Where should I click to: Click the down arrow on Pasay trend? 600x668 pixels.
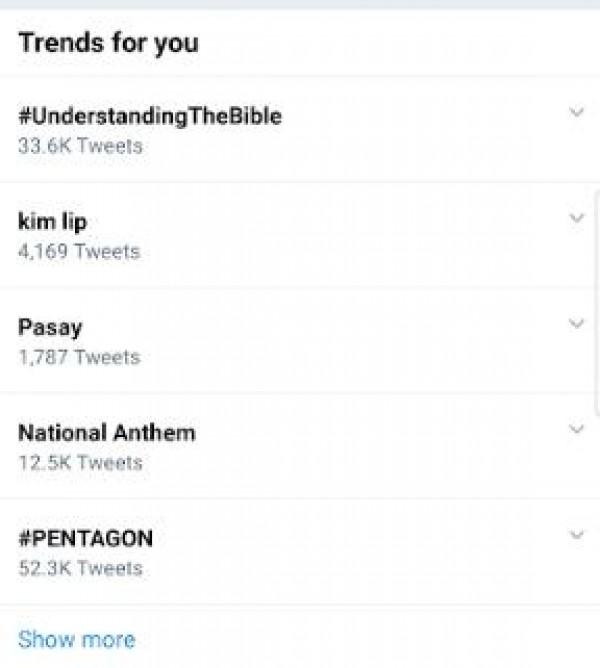click(x=576, y=324)
